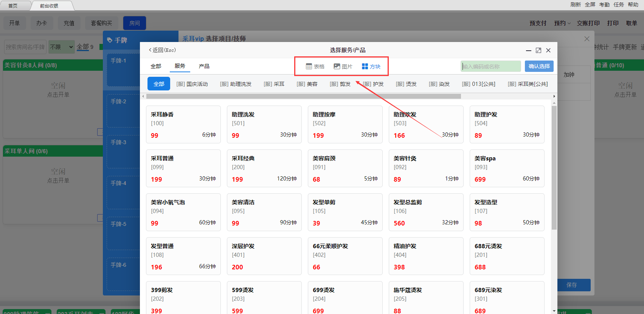Open the 产品 tab
The height and width of the screenshot is (314, 644).
204,66
